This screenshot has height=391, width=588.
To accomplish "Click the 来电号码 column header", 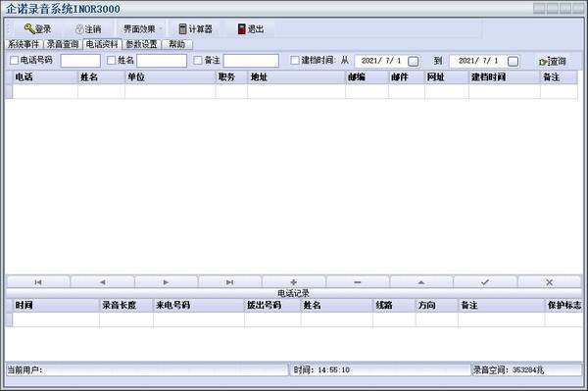I will (199, 305).
